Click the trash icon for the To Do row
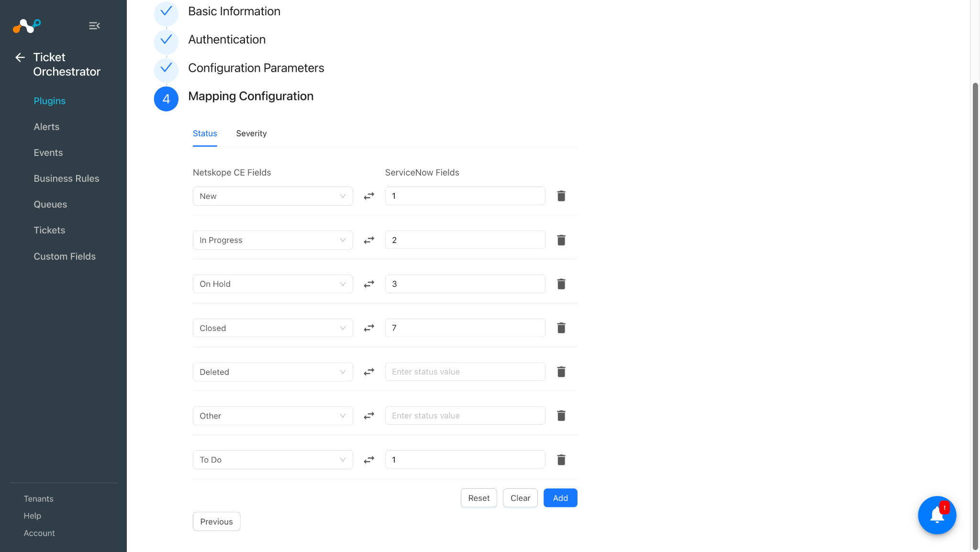980x552 pixels. 561,460
